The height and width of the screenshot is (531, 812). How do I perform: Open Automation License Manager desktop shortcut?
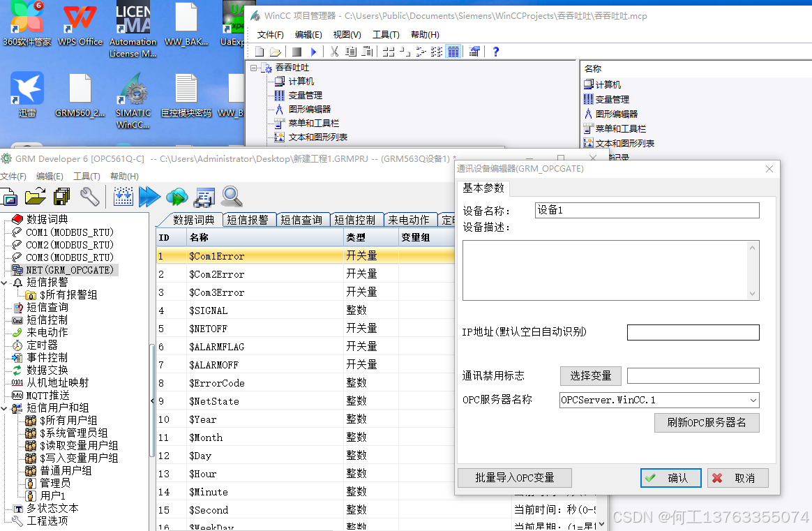133,30
